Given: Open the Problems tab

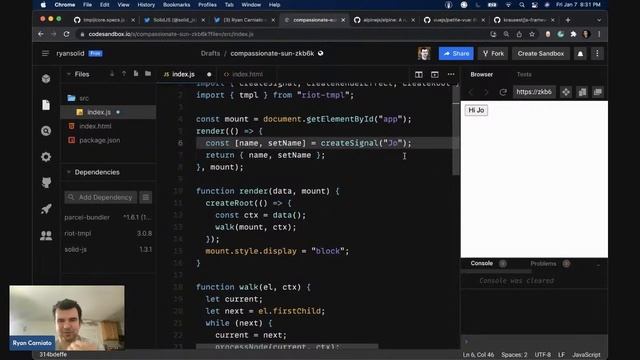Looking at the screenshot, I should [x=543, y=264].
